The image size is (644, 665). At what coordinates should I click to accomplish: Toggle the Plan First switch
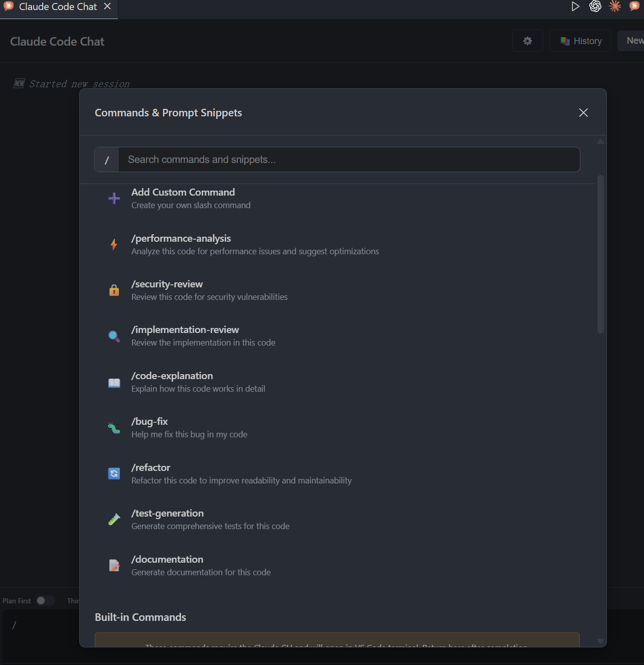coord(45,601)
